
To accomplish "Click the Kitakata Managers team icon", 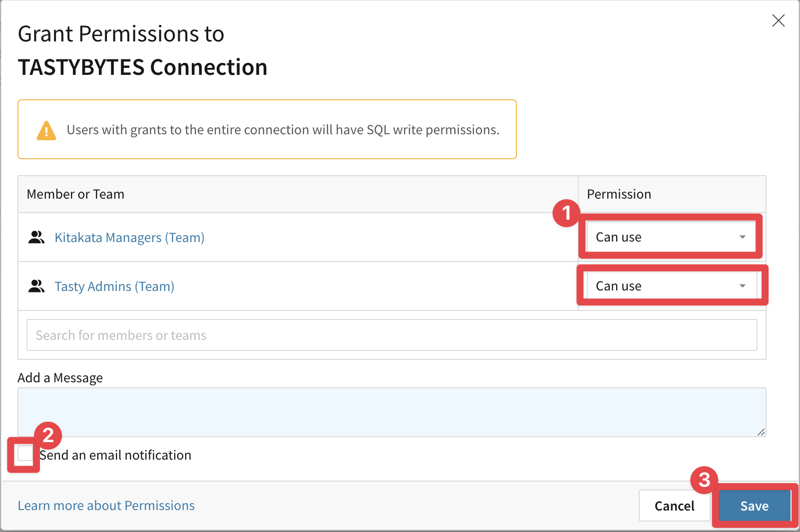I will pos(36,238).
